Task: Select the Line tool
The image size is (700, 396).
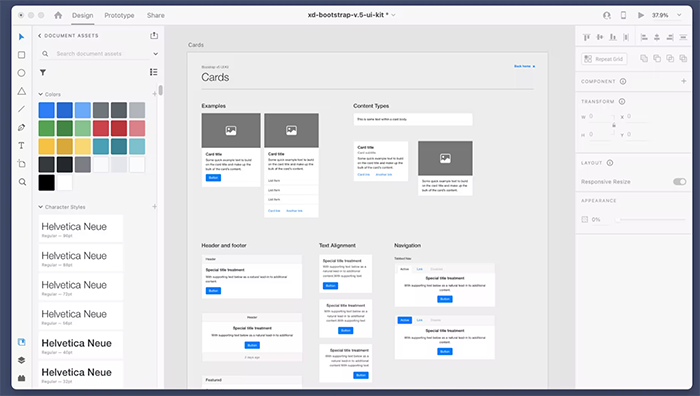Action: point(21,109)
